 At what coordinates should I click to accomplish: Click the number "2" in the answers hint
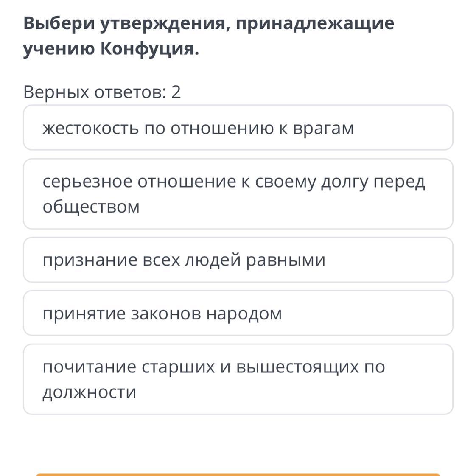click(176, 92)
